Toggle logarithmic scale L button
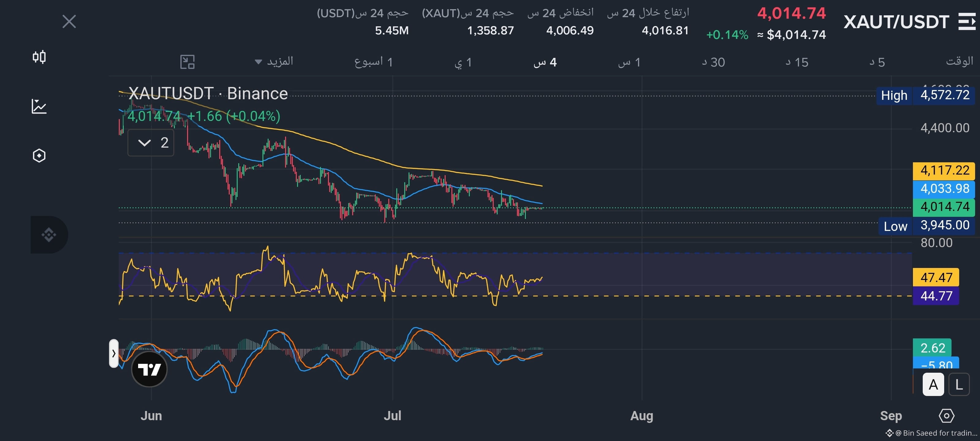This screenshot has width=980, height=441. (x=959, y=385)
